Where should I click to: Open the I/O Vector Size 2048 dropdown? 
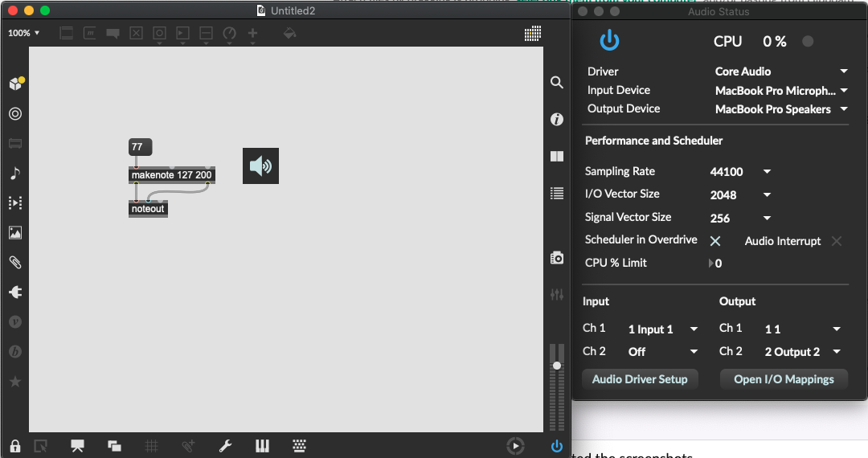click(x=741, y=194)
